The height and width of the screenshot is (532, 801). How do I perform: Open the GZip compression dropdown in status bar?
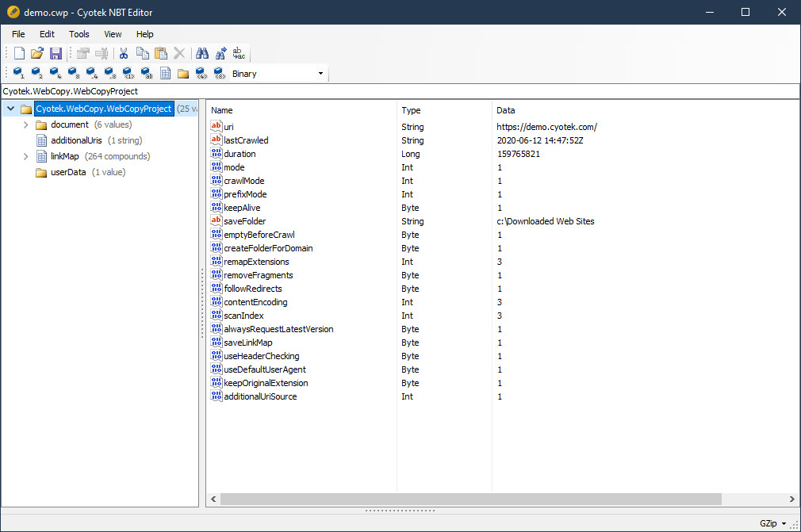click(772, 523)
